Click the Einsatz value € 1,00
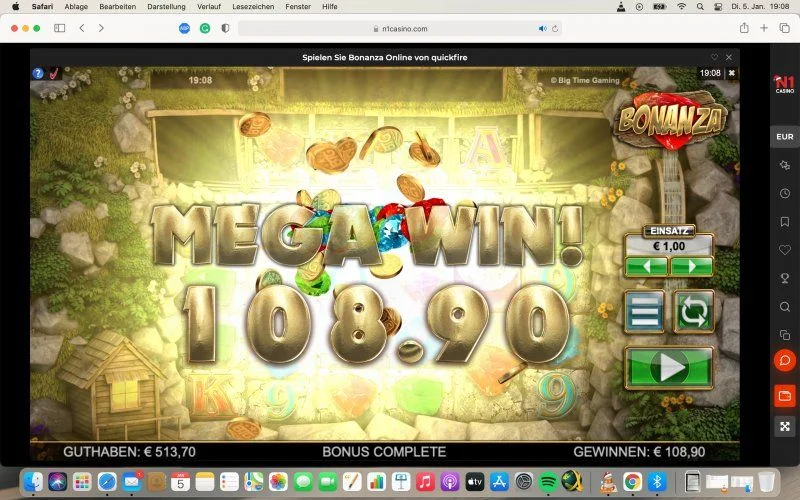Viewport: 800px width, 500px height. 669,246
